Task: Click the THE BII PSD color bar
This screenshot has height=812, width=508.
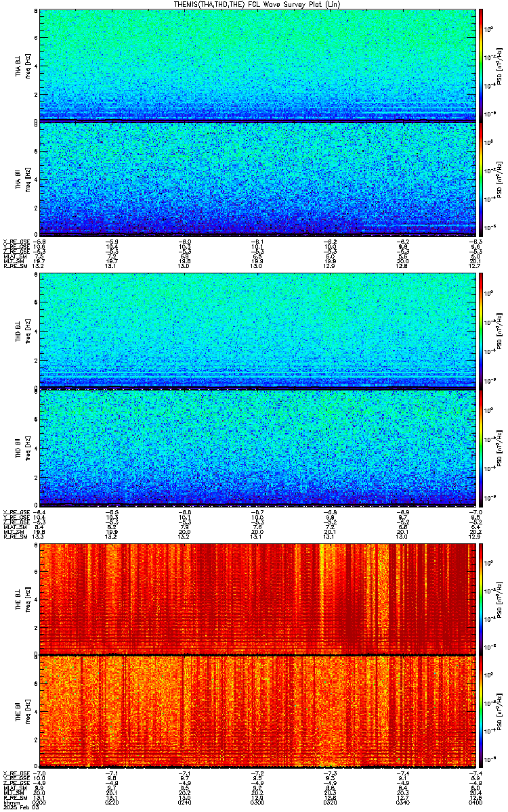Action: point(482,712)
